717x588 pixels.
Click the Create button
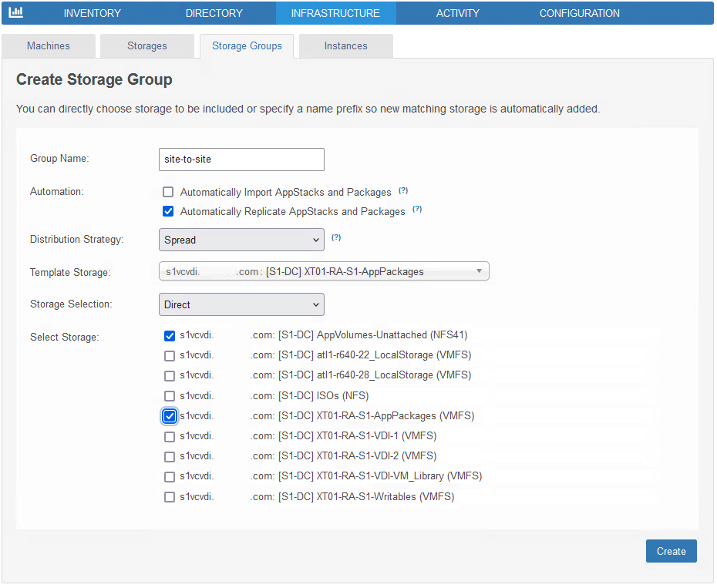tap(671, 551)
